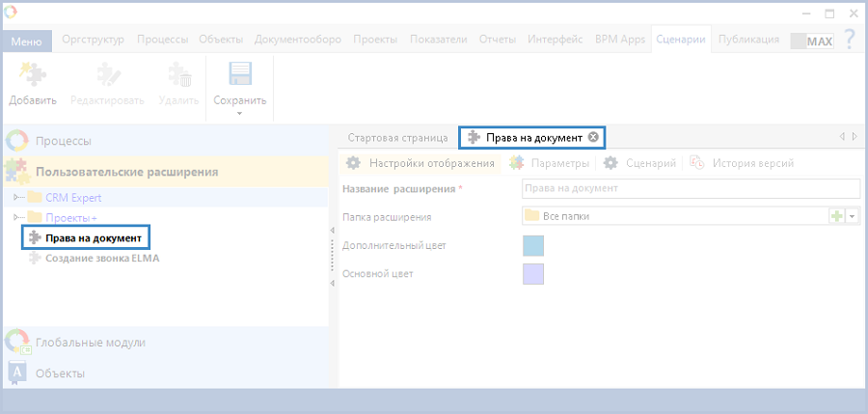The image size is (868, 414).
Task: Expand the Проекты + folder
Action: click(15, 217)
